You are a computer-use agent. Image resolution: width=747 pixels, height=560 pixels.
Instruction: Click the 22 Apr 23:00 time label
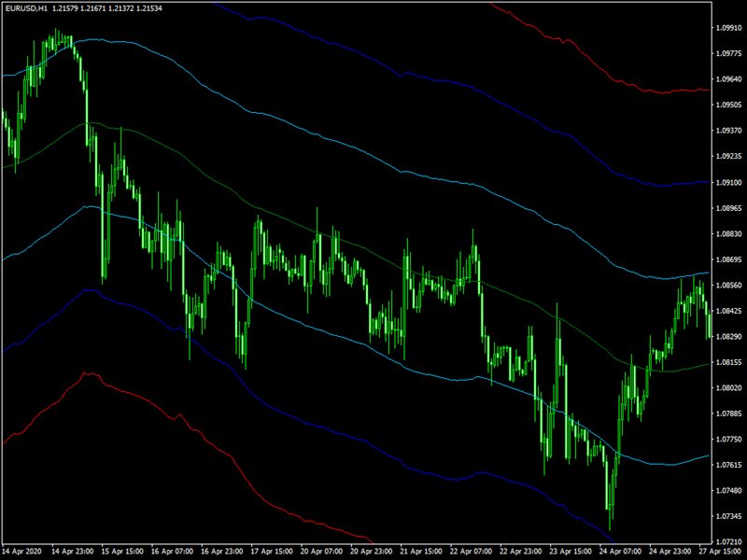click(x=521, y=552)
